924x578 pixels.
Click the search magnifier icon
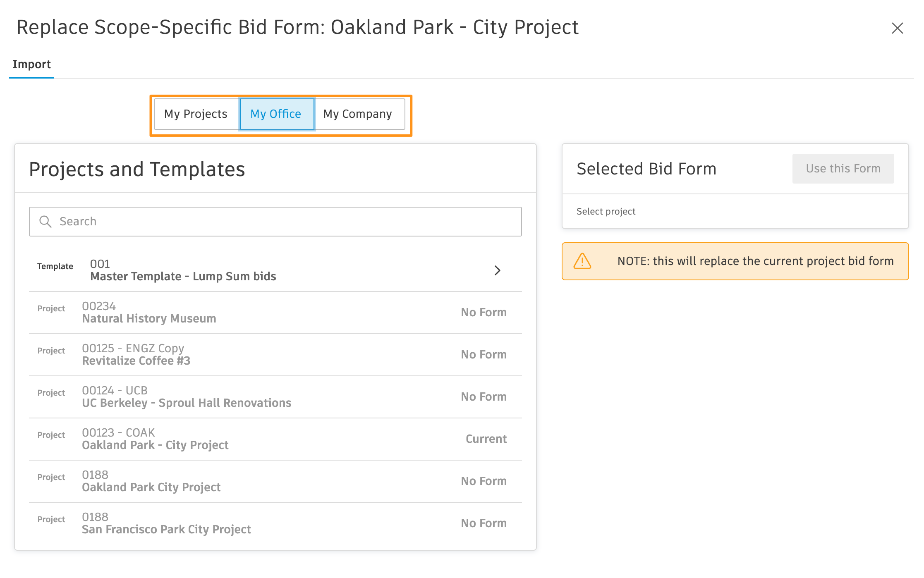pos(45,221)
